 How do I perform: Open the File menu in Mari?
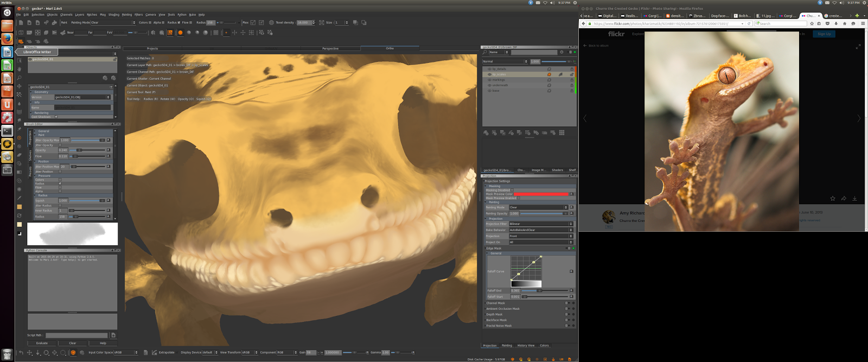18,15
